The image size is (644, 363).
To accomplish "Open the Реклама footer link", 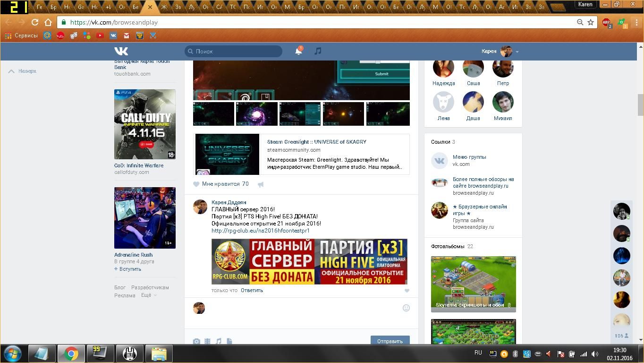I will 125,295.
